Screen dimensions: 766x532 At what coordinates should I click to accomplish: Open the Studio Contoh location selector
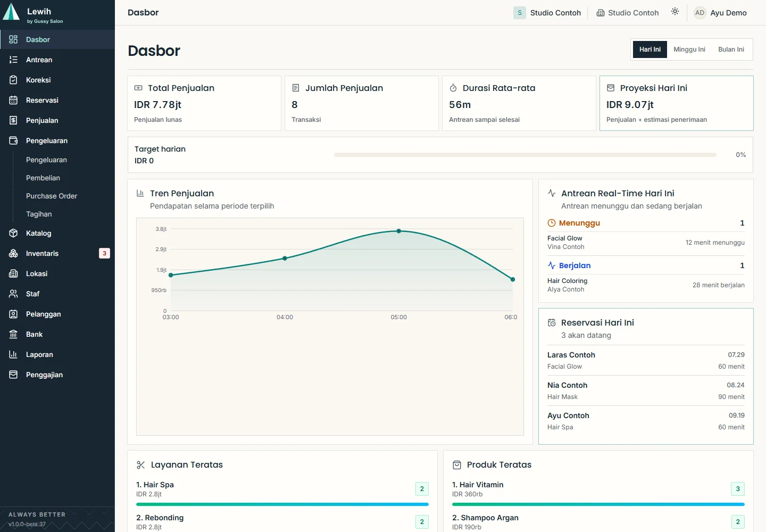pos(628,13)
